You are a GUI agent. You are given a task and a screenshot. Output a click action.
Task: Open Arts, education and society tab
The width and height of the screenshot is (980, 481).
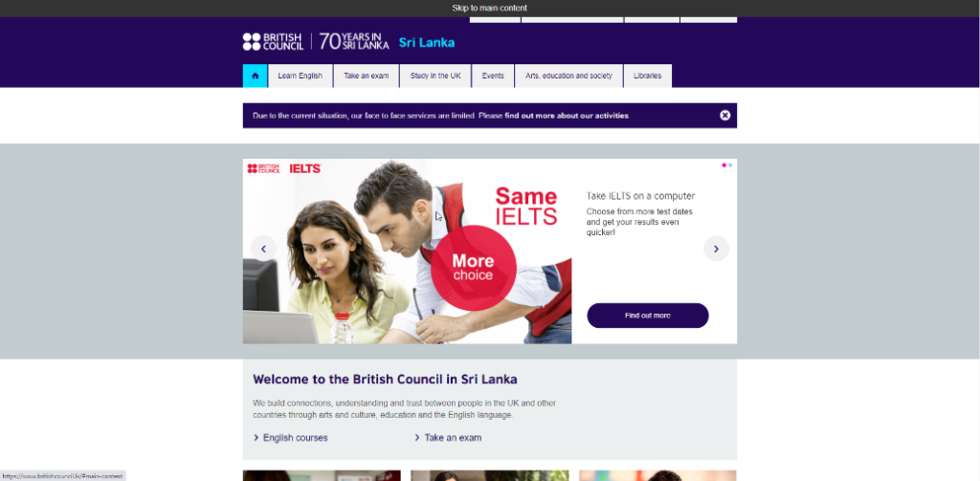[568, 76]
